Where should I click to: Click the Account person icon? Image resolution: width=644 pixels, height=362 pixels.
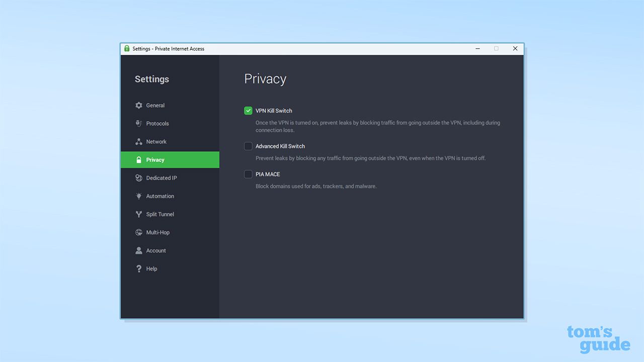(139, 250)
